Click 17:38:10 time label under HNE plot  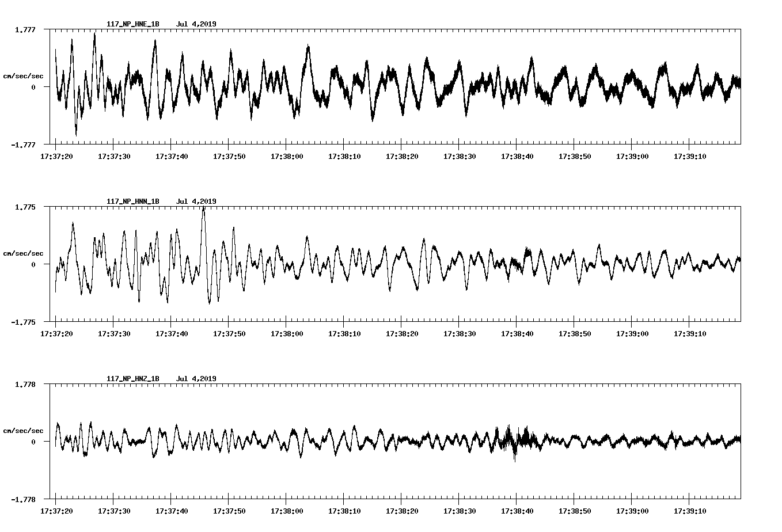(x=344, y=156)
